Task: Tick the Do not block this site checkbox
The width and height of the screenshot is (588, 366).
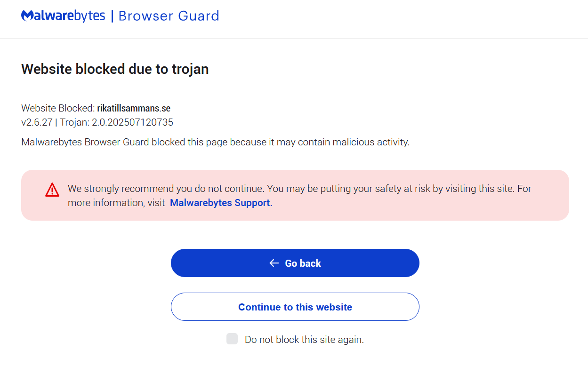Action: click(232, 339)
